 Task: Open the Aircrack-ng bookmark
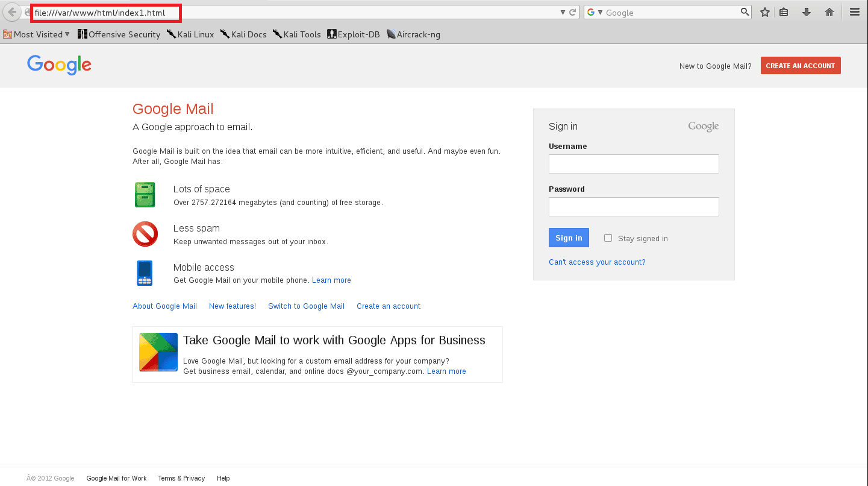click(x=414, y=34)
